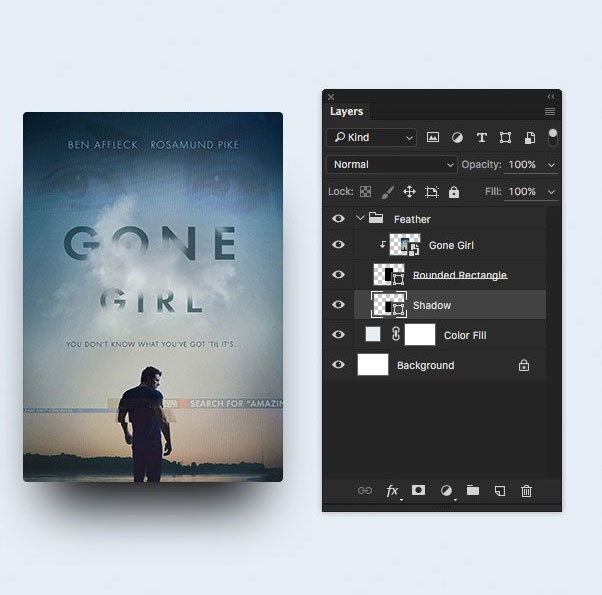Close the Layers panel
This screenshot has height=595, width=602.
pos(331,97)
